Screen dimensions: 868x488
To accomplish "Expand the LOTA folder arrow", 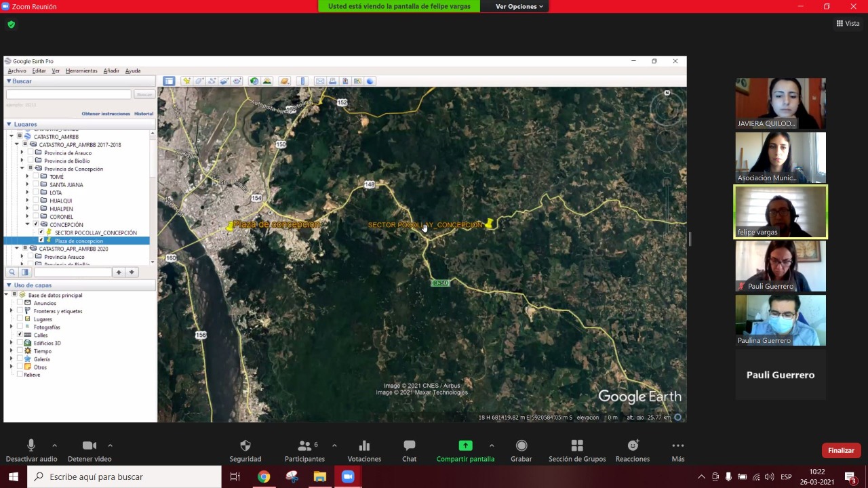I will [27, 193].
